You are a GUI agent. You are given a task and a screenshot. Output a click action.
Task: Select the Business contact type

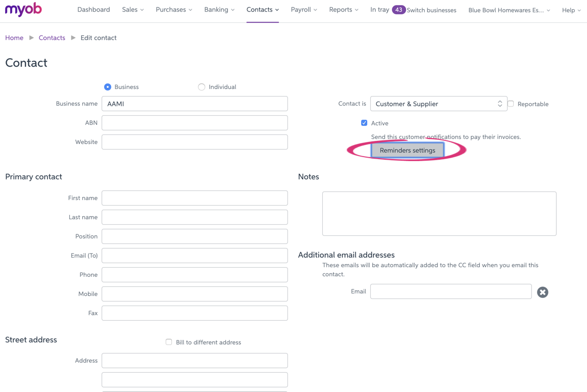108,87
